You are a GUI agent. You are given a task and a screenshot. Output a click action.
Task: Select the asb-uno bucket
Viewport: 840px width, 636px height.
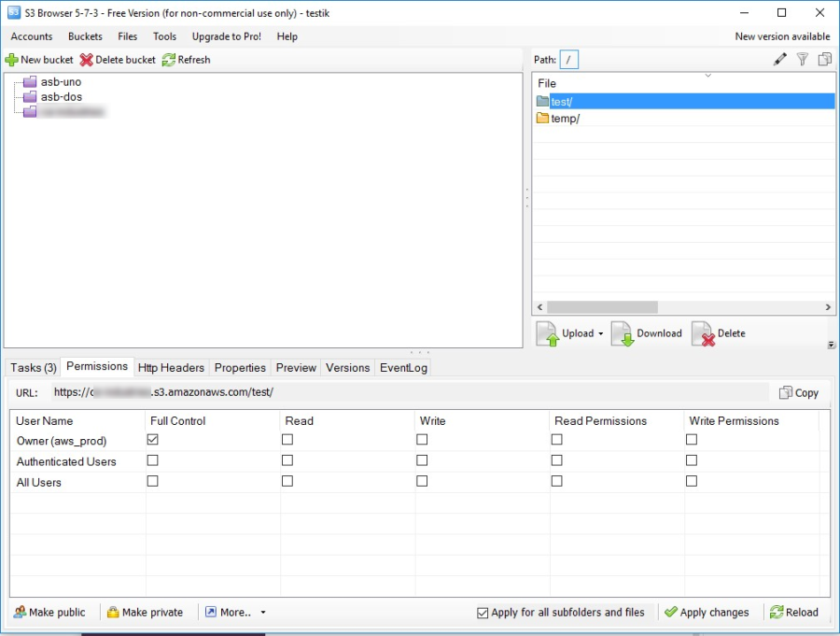coord(52,81)
